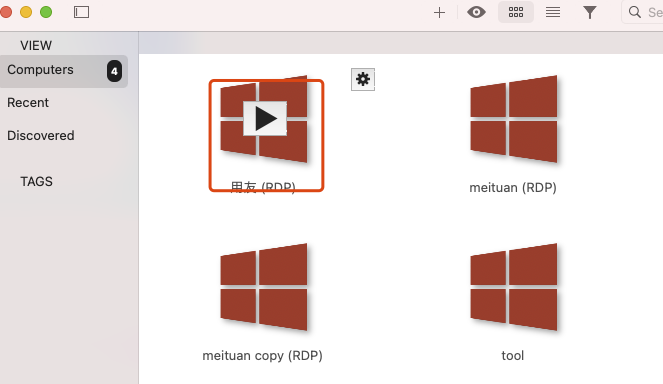663x384 pixels.
Task: Zoom the window with green button
Action: pos(46,12)
